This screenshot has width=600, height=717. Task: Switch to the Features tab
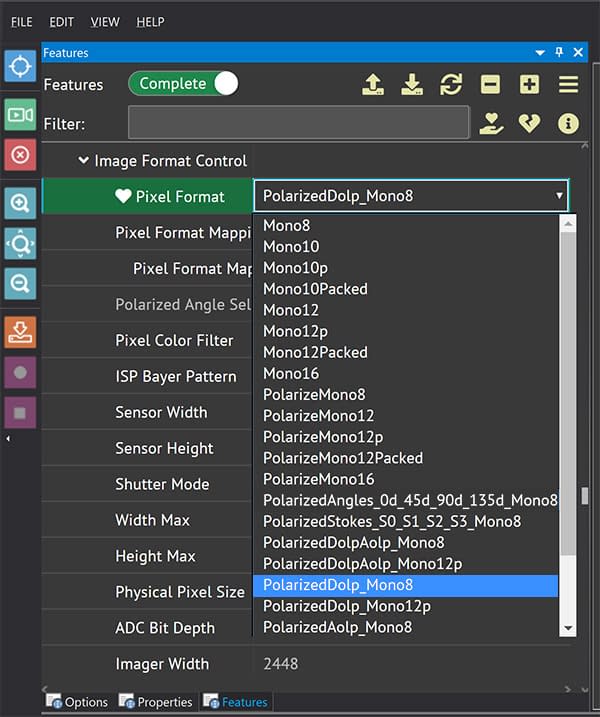236,702
